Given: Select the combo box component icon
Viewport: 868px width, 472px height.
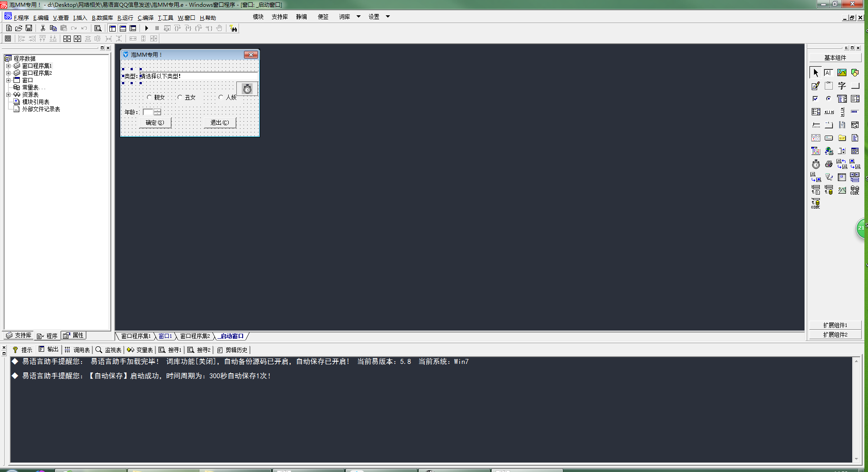Looking at the screenshot, I should (x=841, y=99).
